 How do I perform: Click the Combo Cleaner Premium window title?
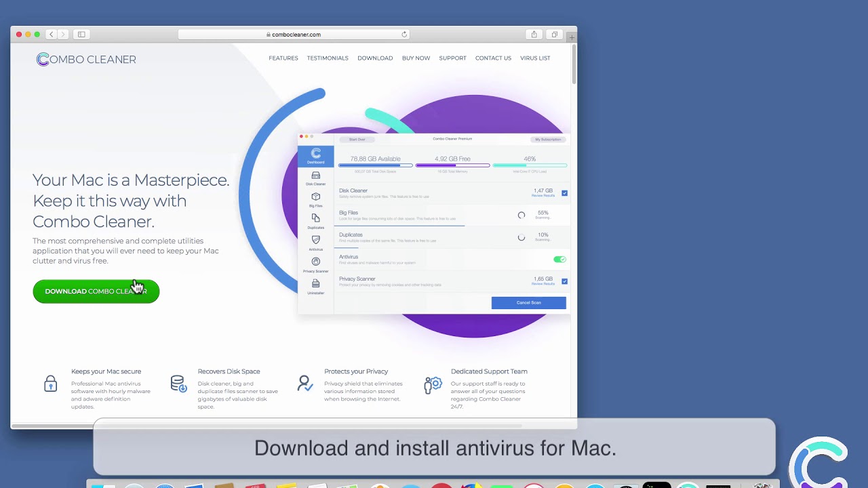click(x=452, y=139)
